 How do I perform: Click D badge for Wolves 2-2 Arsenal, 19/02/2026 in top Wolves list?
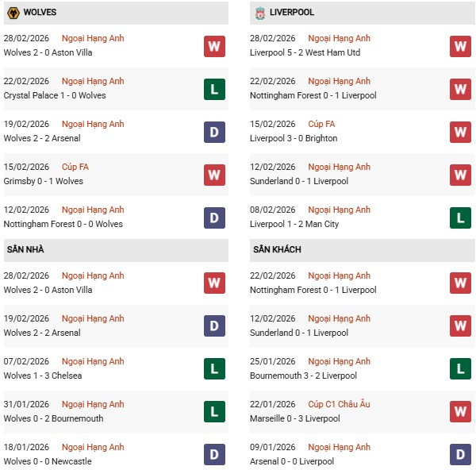click(214, 132)
